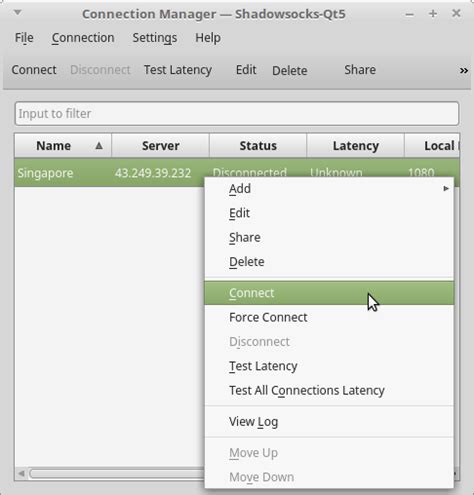Open the Settings menu
The image size is (474, 495).
pos(155,38)
